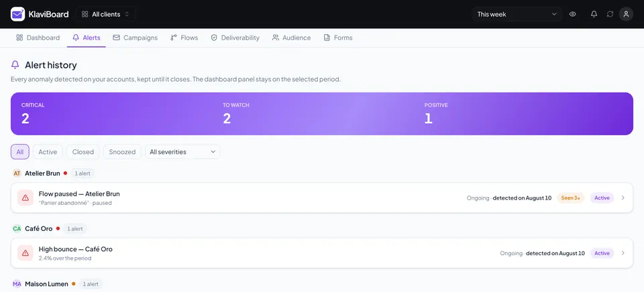Viewport: 644px width, 292px height.
Task: Select the All filter chip
Action: (19, 152)
